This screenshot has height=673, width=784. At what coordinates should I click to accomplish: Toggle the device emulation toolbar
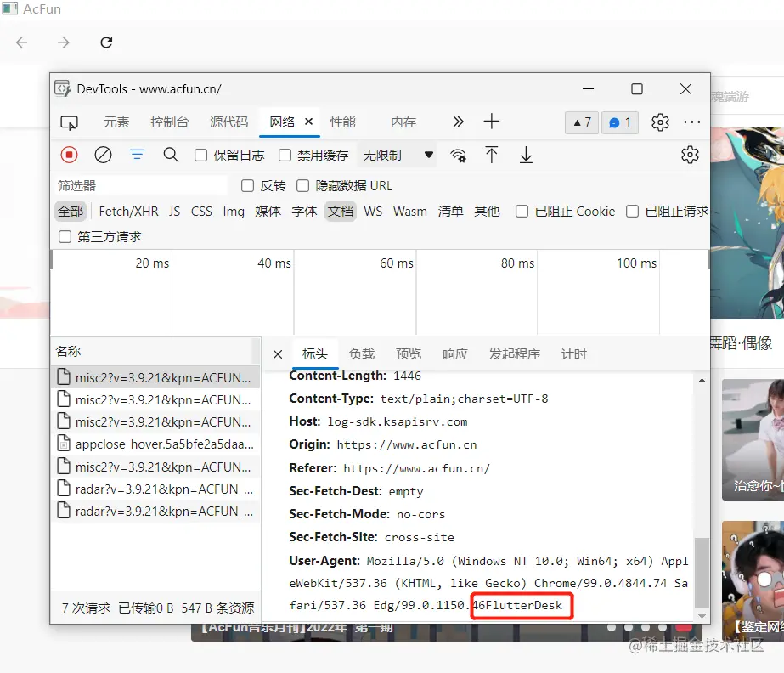(70, 122)
